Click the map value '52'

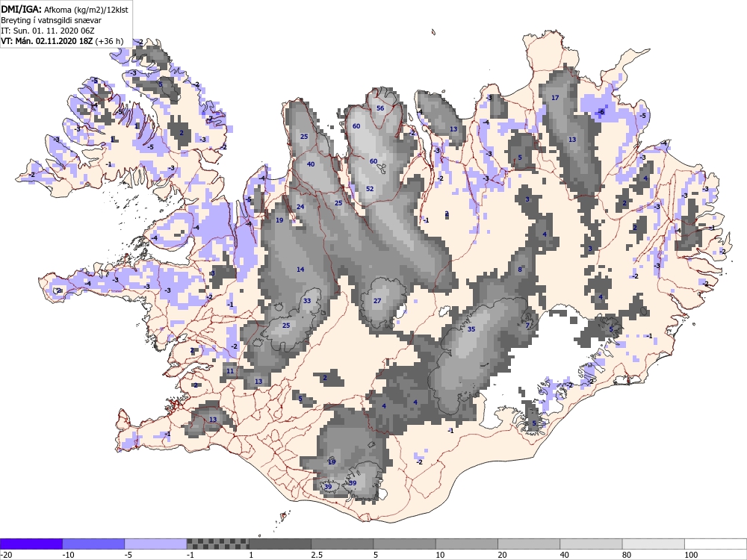click(x=370, y=189)
